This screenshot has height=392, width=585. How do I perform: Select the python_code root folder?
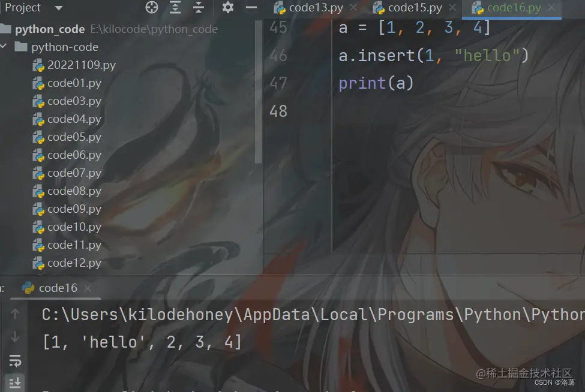[x=50, y=29]
